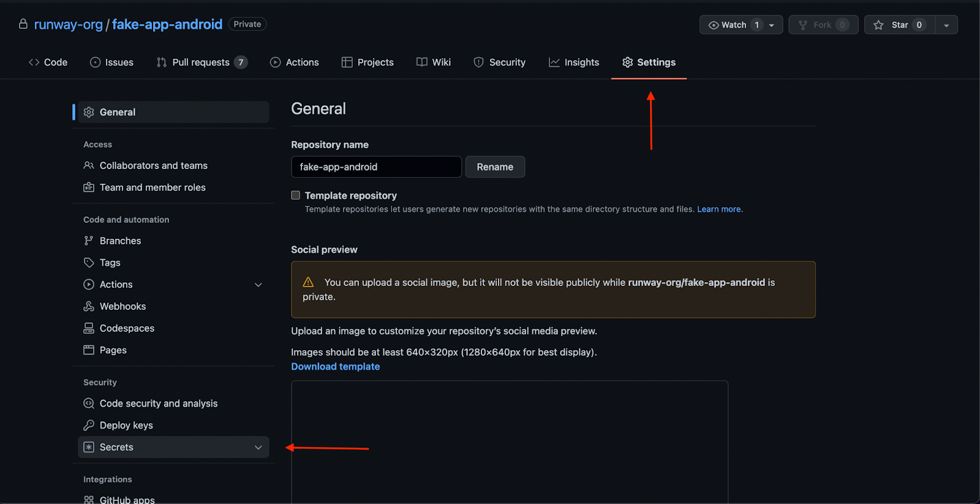
Task: Star the repository
Action: click(x=899, y=24)
